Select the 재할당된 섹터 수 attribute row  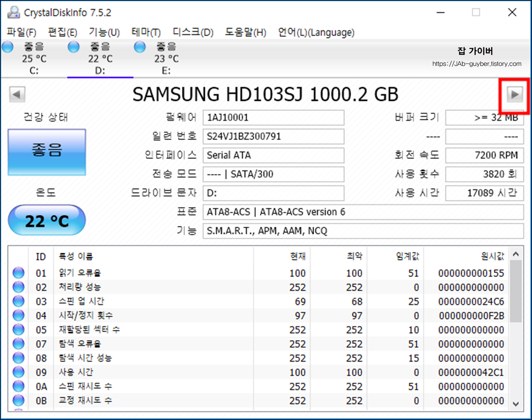point(259,329)
